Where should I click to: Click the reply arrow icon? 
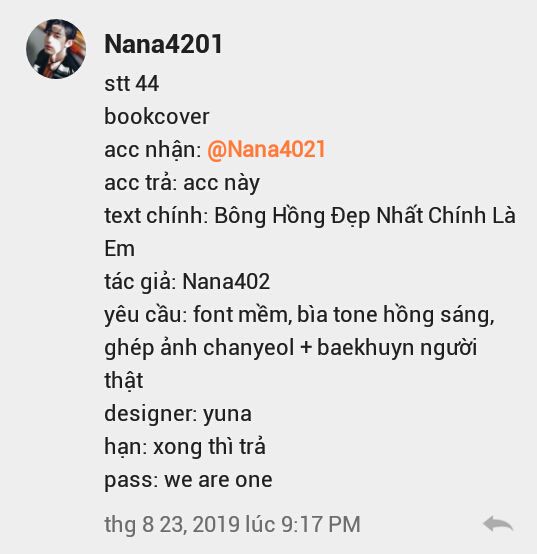pyautogui.click(x=498, y=523)
